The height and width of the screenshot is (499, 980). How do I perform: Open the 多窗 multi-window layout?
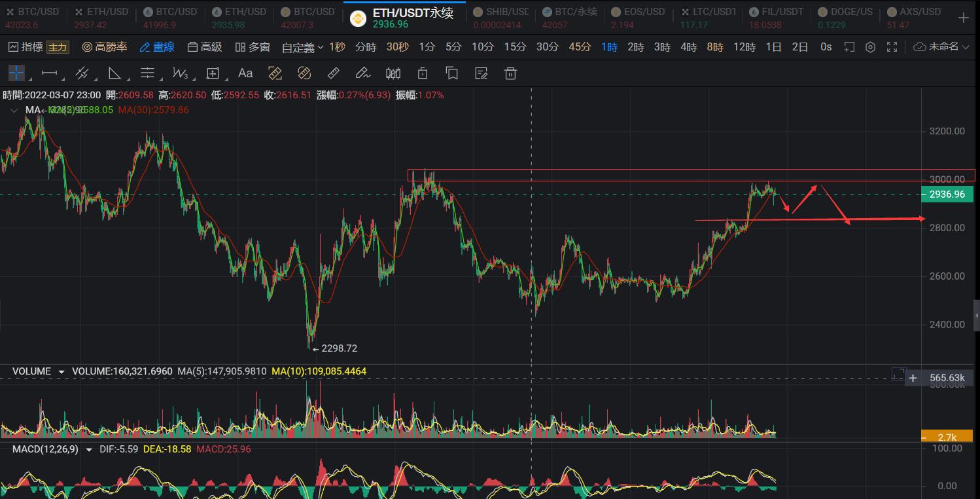tap(253, 47)
